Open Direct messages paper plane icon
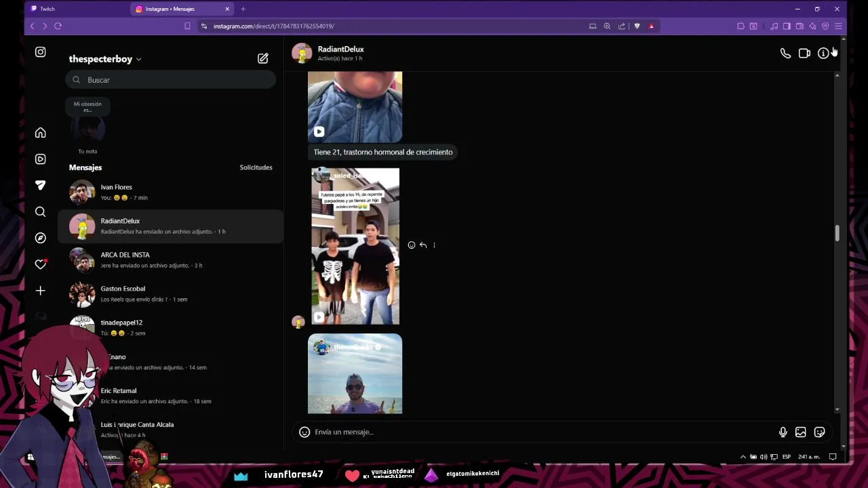The image size is (868, 488). [41, 185]
